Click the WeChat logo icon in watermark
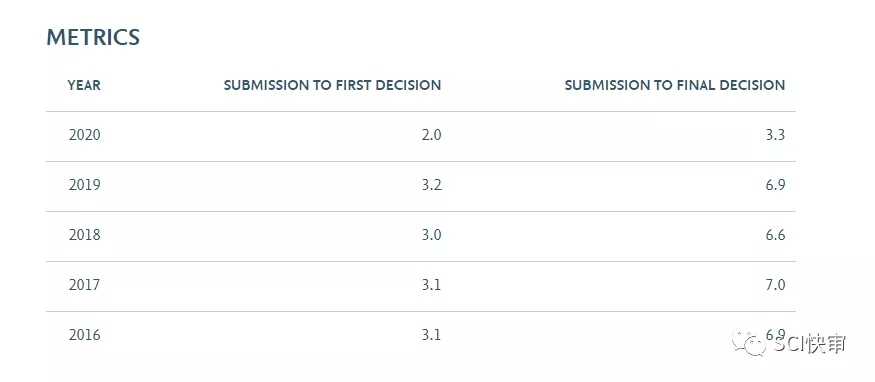This screenshot has height=382, width=875. click(x=751, y=344)
